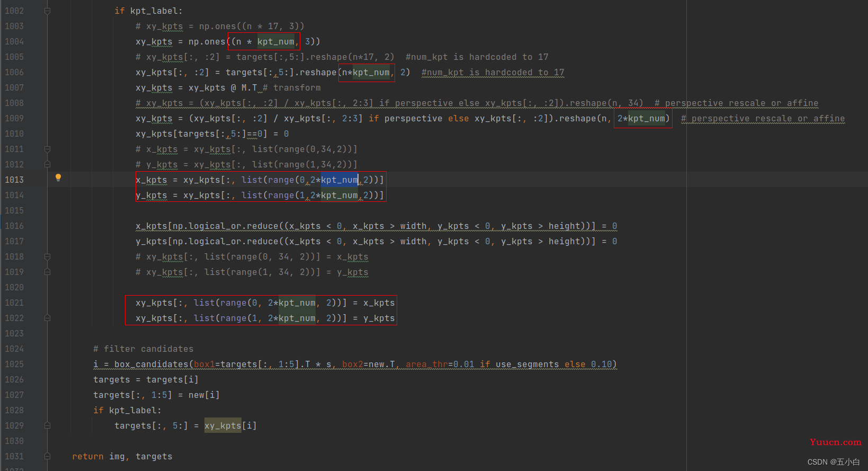Click 'if kpt_label:' on line 1028
The image size is (868, 471).
127,410
